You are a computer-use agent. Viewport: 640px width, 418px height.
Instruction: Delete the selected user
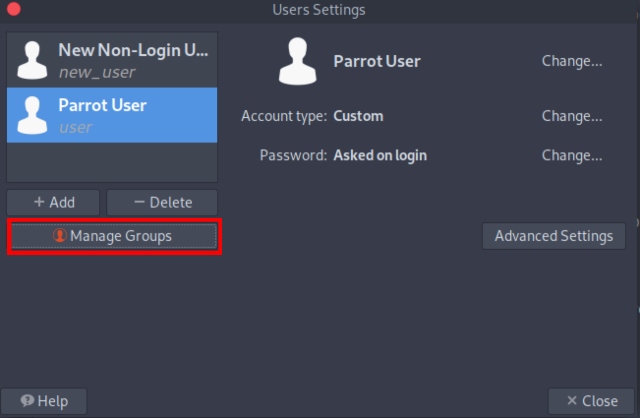162,202
